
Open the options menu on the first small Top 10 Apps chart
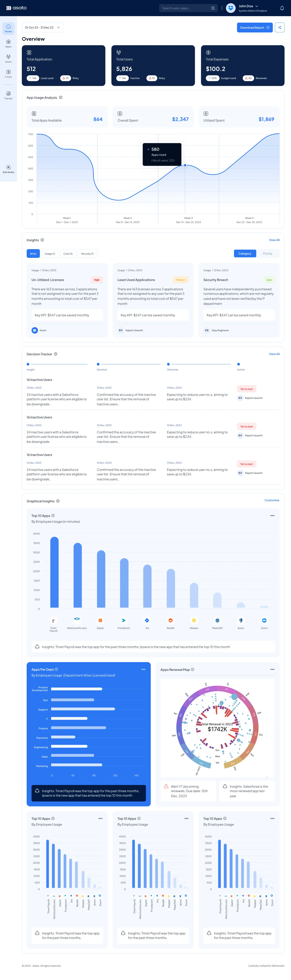pyautogui.click(x=101, y=818)
